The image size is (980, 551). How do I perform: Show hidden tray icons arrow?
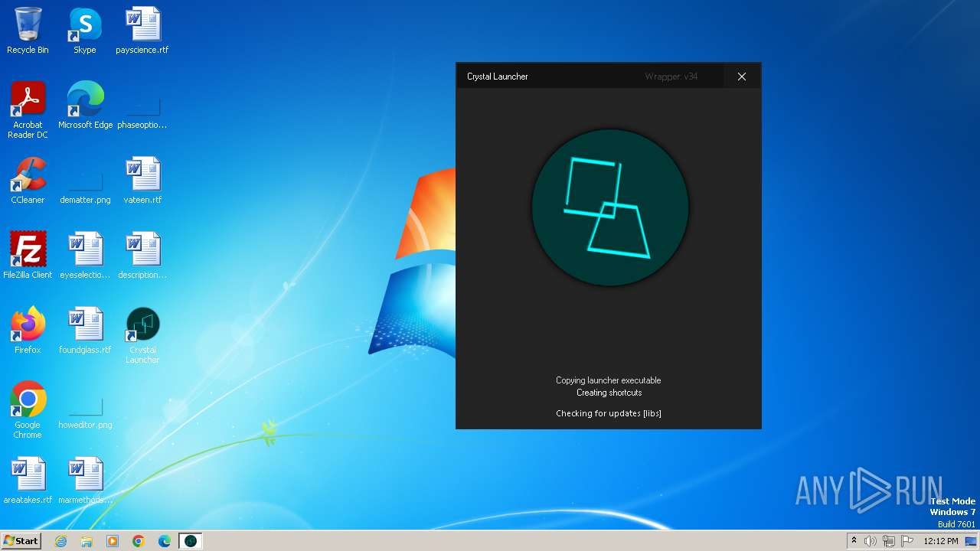(854, 541)
